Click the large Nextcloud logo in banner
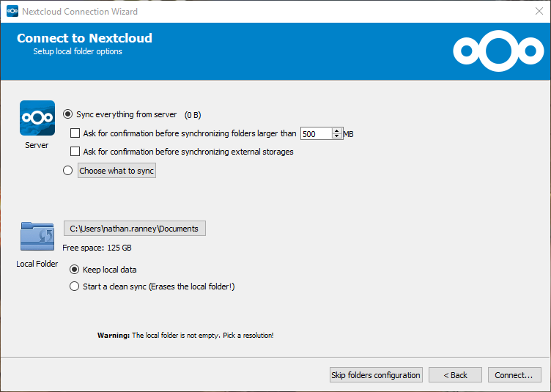551x392 pixels. [x=498, y=51]
